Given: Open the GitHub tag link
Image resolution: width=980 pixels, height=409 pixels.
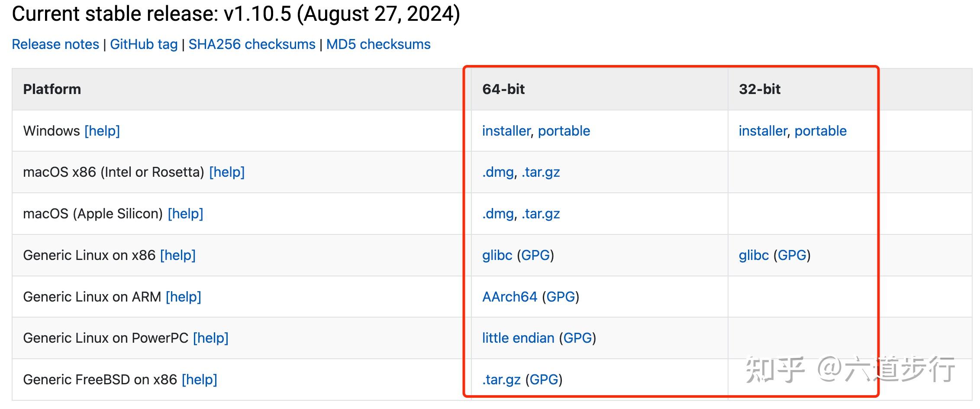Looking at the screenshot, I should [x=144, y=44].
